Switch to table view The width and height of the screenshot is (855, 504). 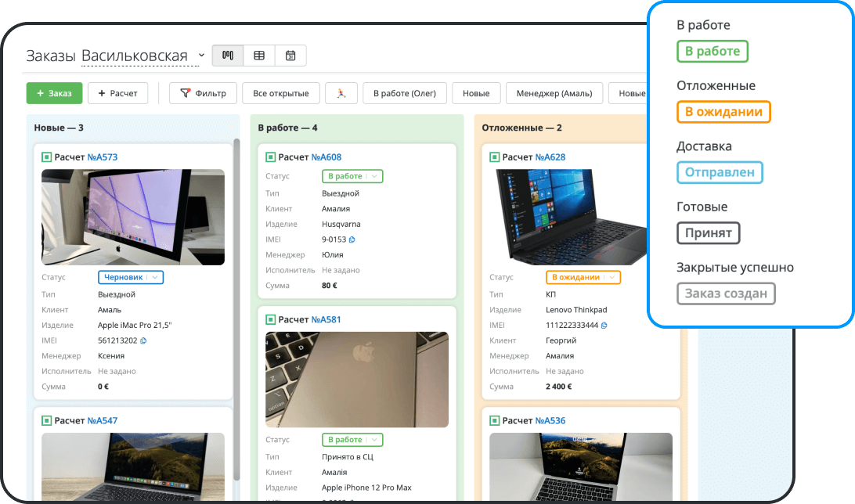click(x=259, y=56)
